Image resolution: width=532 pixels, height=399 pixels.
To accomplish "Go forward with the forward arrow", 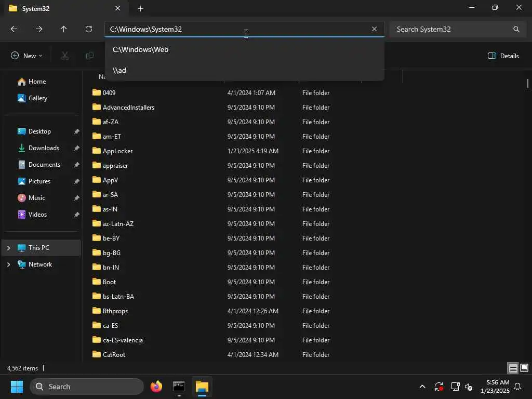I will pos(39,29).
